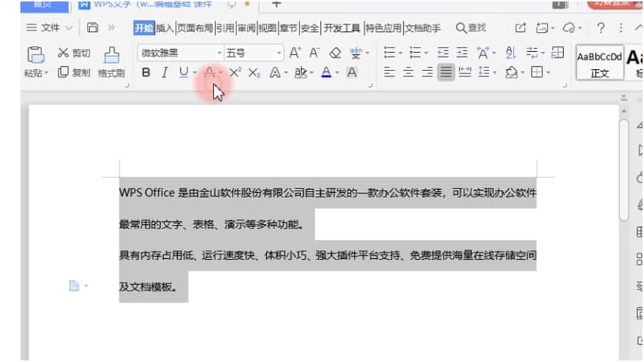Click the 复制 copy button

74,73
